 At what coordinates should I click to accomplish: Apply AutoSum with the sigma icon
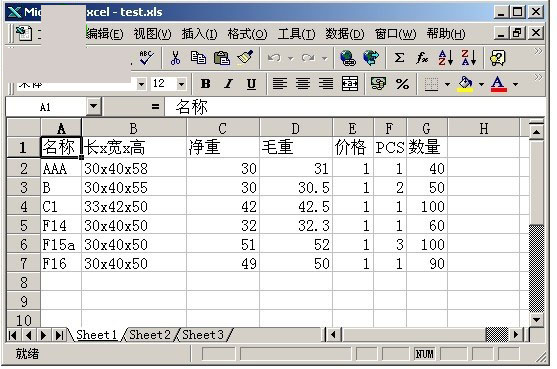pyautogui.click(x=399, y=58)
